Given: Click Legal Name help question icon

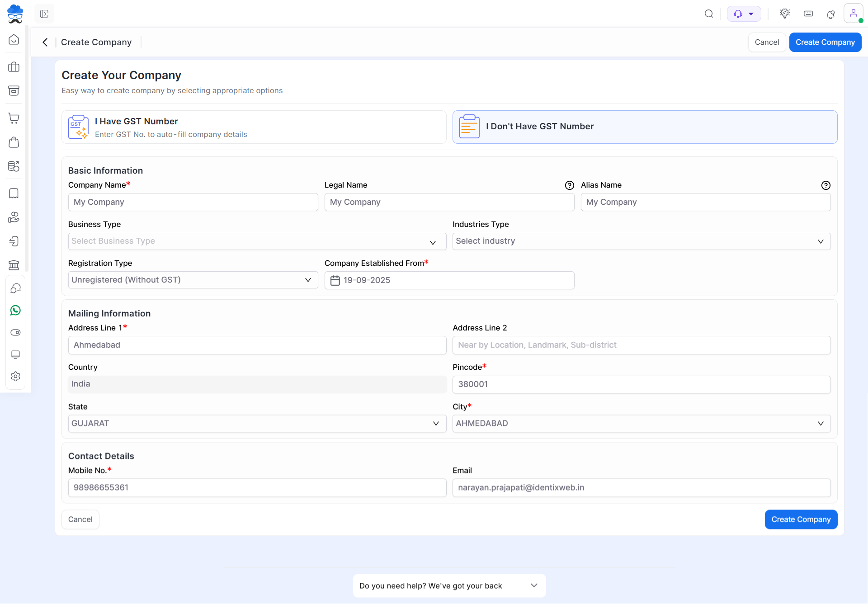Looking at the screenshot, I should pyautogui.click(x=569, y=185).
